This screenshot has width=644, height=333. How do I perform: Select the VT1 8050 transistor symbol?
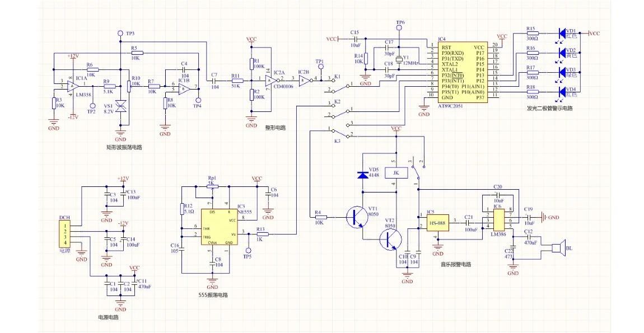point(357,217)
